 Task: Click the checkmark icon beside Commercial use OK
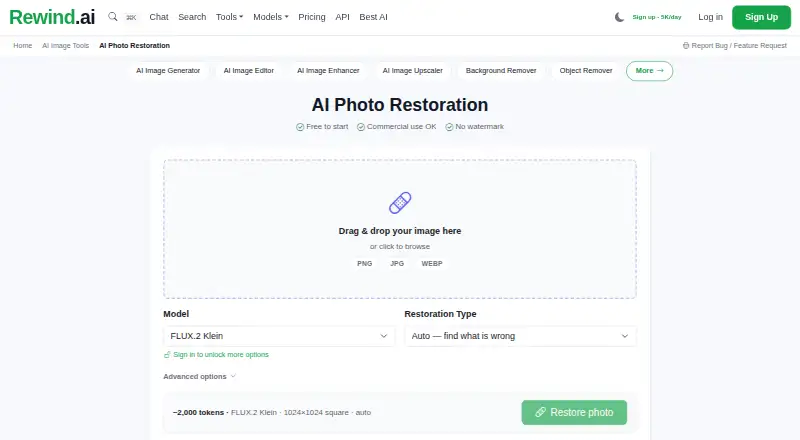[361, 127]
